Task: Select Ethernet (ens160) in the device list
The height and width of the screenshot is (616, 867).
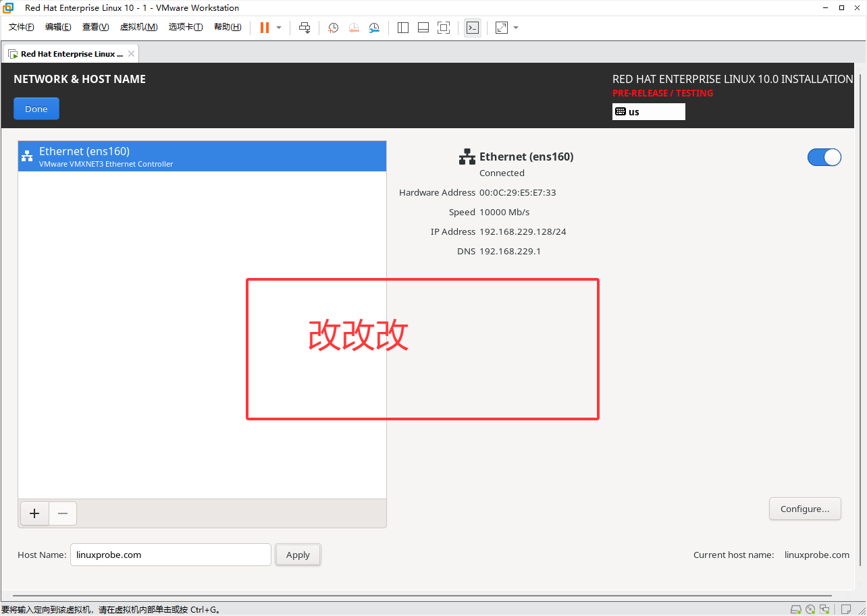Action: pyautogui.click(x=202, y=157)
